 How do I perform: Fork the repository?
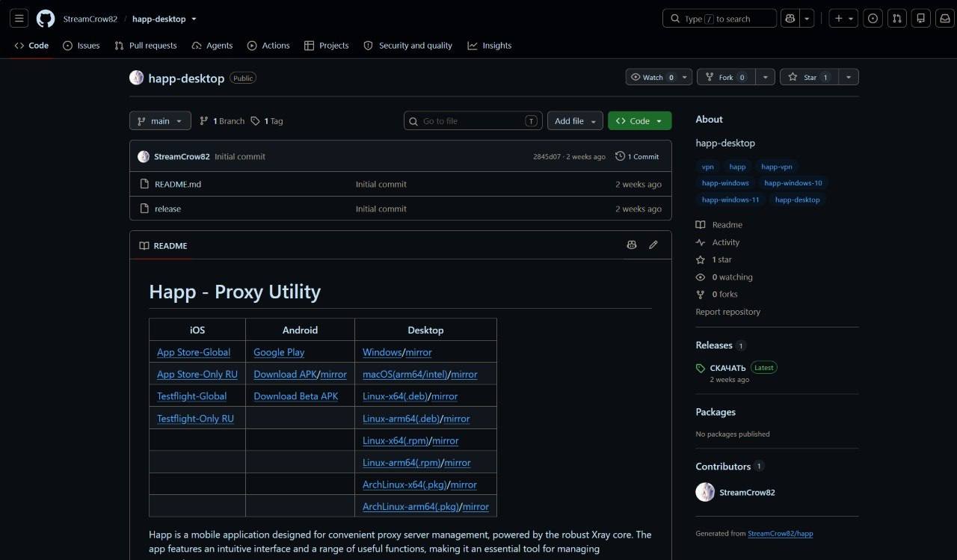coord(725,77)
